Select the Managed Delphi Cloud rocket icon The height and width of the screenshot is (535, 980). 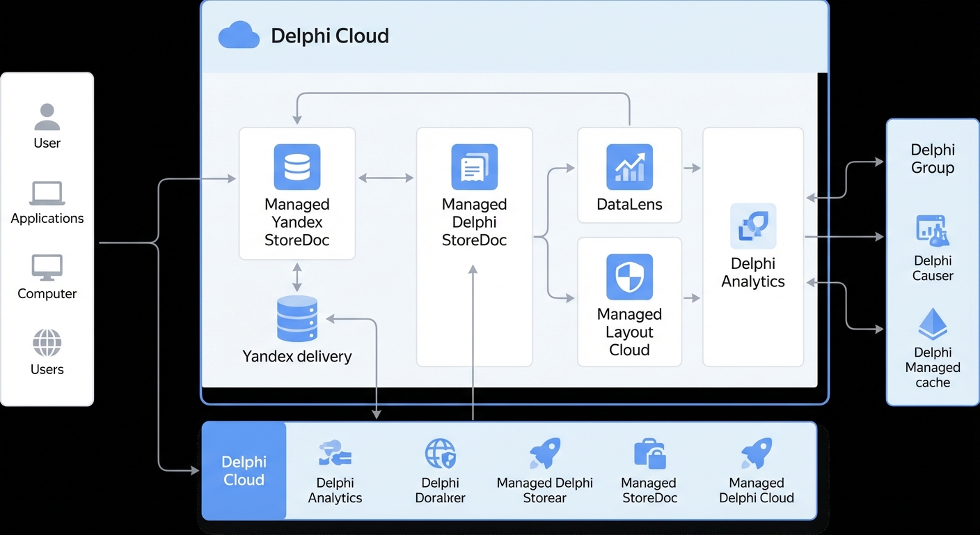click(x=757, y=453)
